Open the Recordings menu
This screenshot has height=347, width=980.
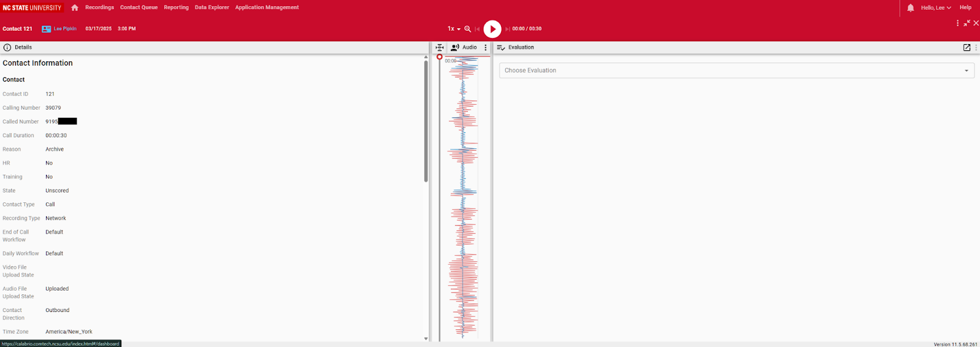point(99,7)
